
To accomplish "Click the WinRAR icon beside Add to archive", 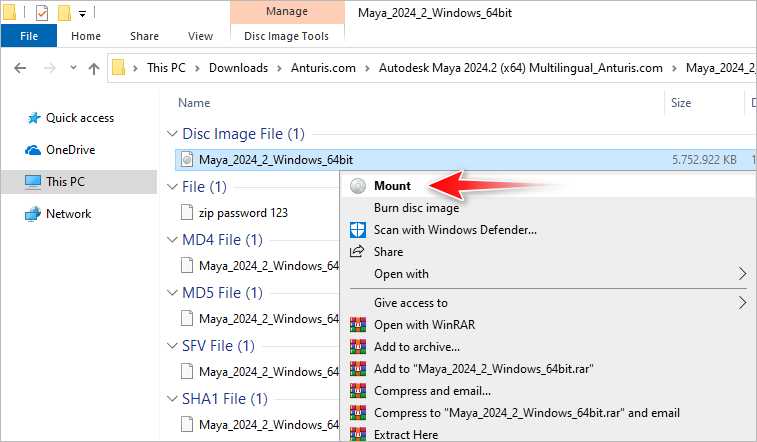I will click(358, 346).
